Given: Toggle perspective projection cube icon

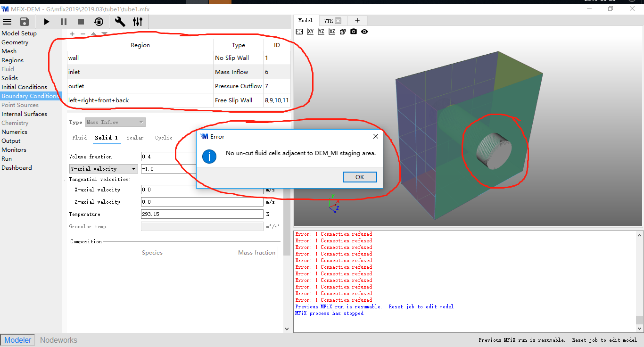Looking at the screenshot, I should [343, 32].
